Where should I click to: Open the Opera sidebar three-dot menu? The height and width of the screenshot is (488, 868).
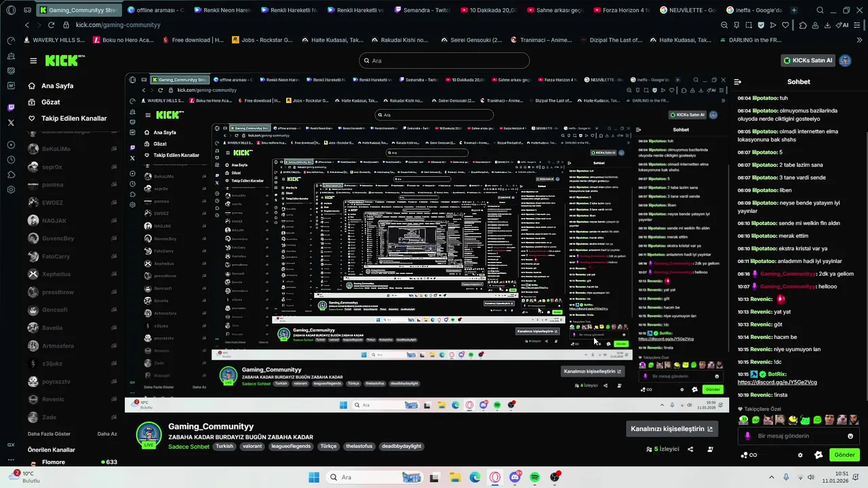point(11,460)
